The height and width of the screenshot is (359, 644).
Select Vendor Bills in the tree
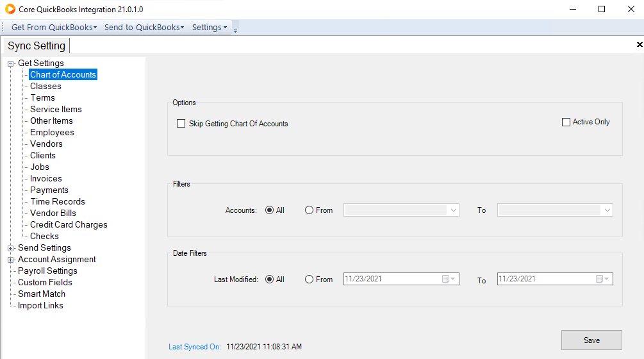53,213
